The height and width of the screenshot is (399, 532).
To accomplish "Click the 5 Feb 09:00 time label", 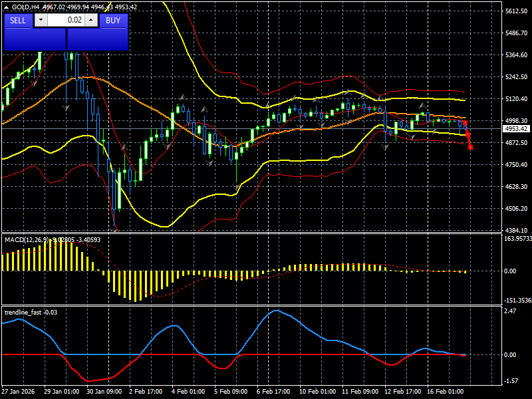I will 231,392.
